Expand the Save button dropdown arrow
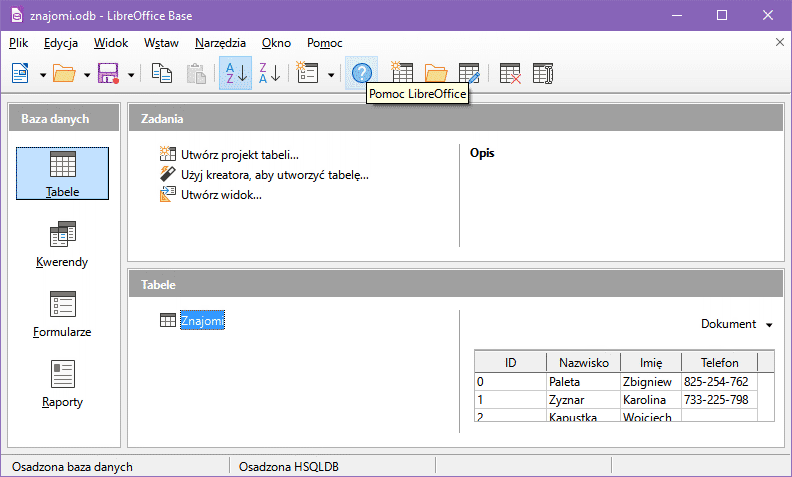The width and height of the screenshot is (792, 477). click(x=130, y=74)
